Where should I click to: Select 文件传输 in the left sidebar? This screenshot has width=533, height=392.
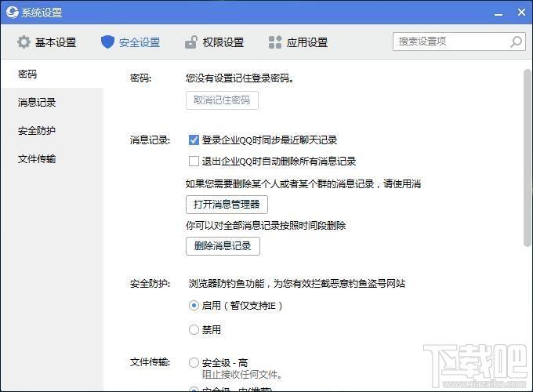tap(52, 159)
